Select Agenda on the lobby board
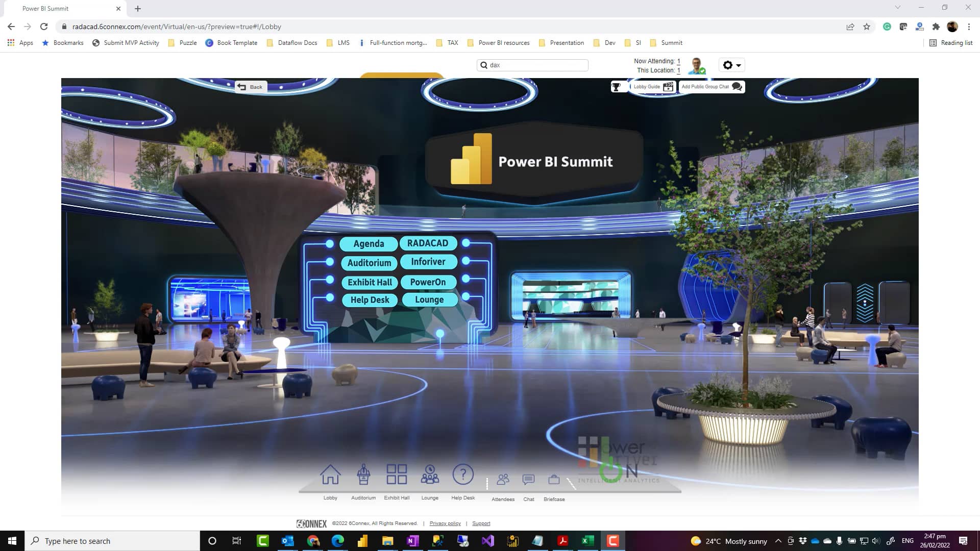Image resolution: width=980 pixels, height=551 pixels. (x=369, y=243)
